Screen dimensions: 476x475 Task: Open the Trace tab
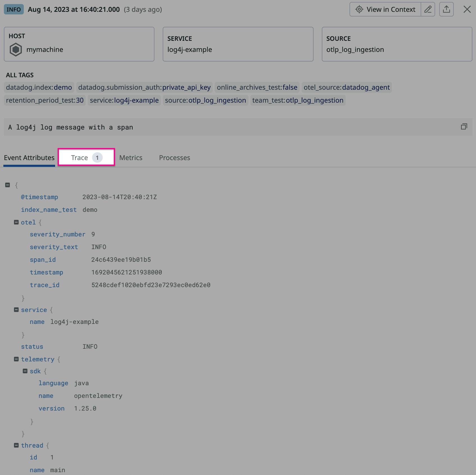click(x=80, y=158)
